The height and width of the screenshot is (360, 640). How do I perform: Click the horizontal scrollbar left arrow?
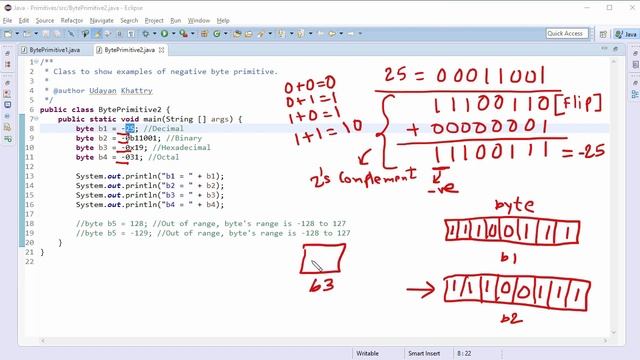(x=43, y=340)
